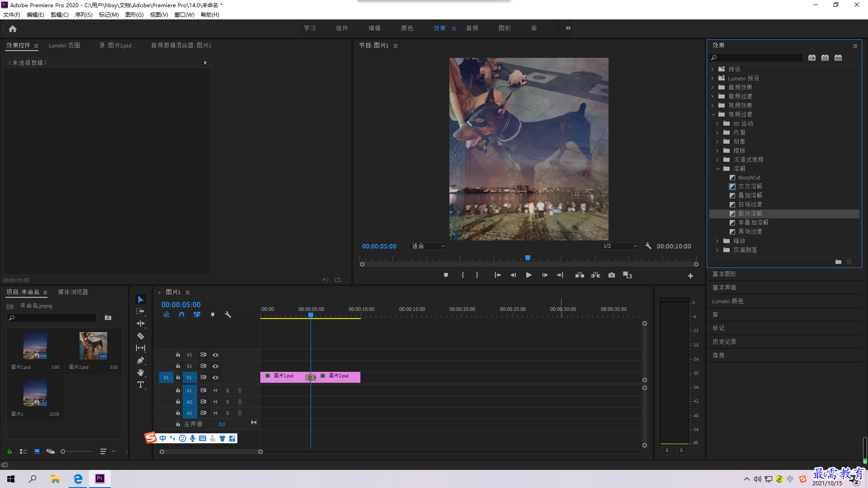Select the Slip tool
This screenshot has width=868, height=488.
[x=141, y=348]
